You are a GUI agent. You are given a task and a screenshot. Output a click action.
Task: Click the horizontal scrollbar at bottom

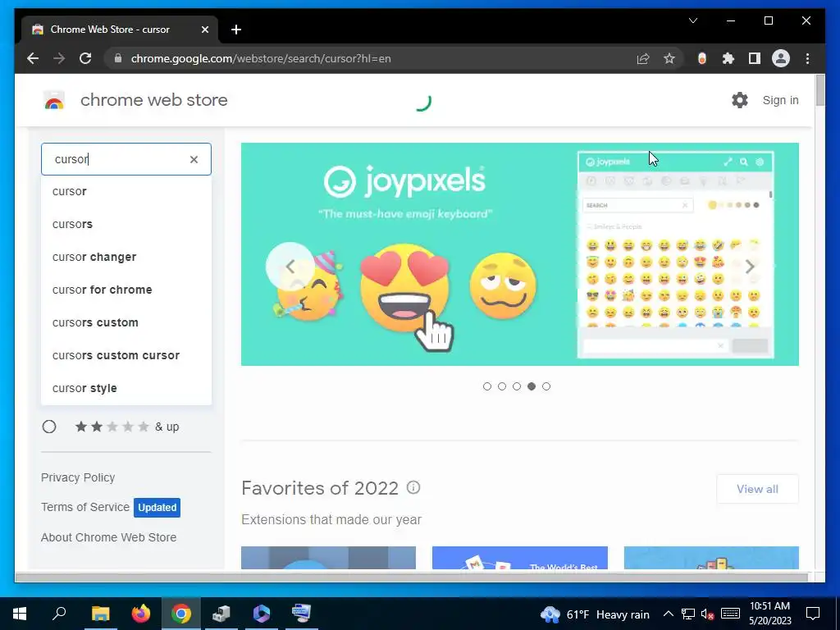click(x=411, y=577)
